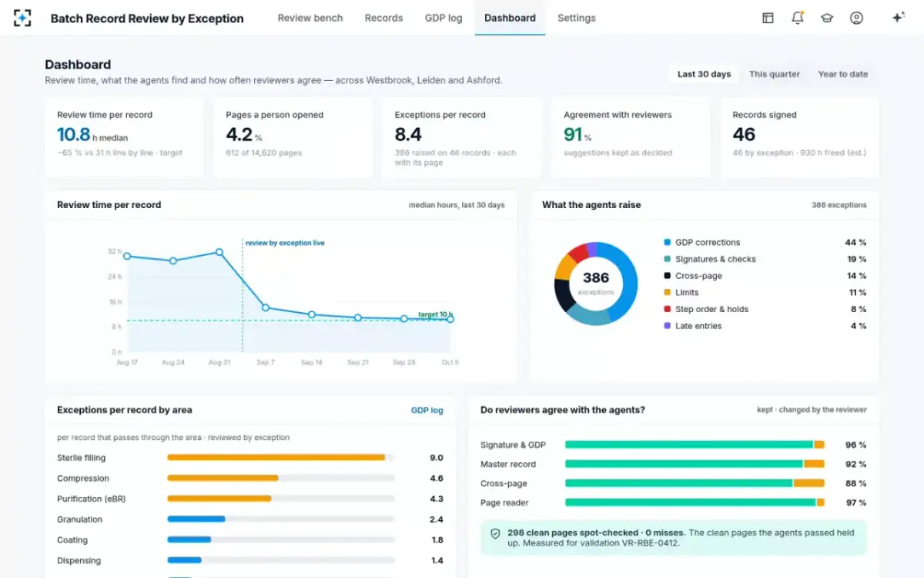Click the Purification (eBR) bar
This screenshot has width=924, height=578.
coord(281,499)
